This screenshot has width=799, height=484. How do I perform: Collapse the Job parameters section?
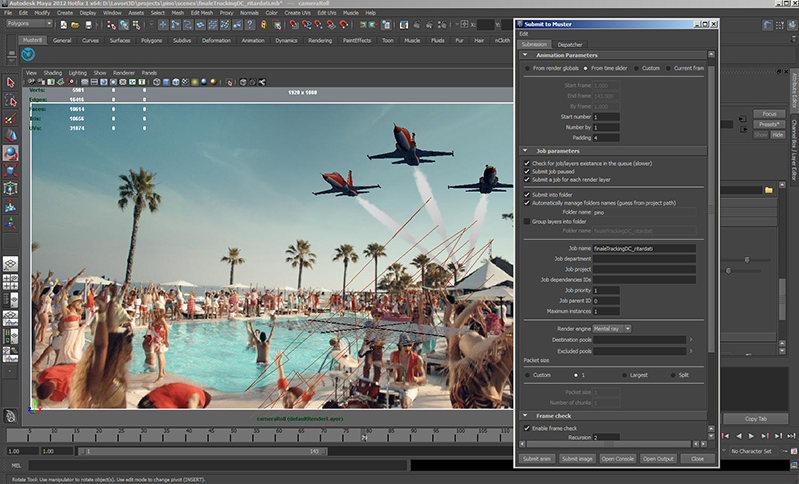525,151
